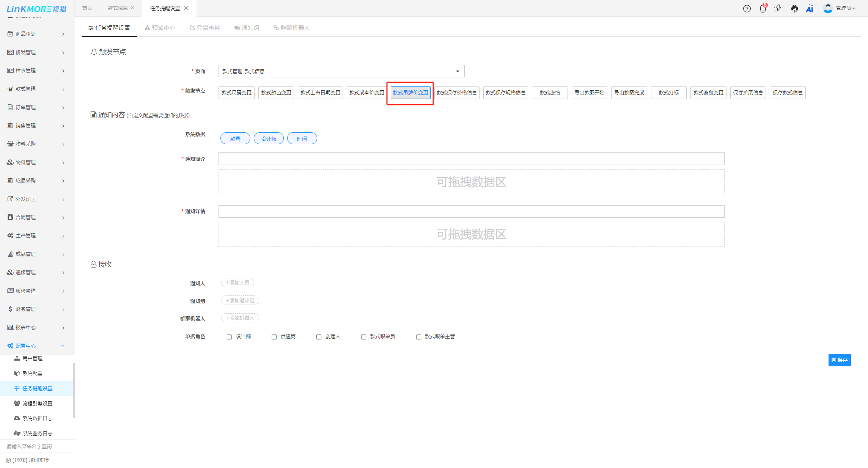Open the help question-mark icon
Image resolution: width=868 pixels, height=468 pixels.
(x=747, y=8)
